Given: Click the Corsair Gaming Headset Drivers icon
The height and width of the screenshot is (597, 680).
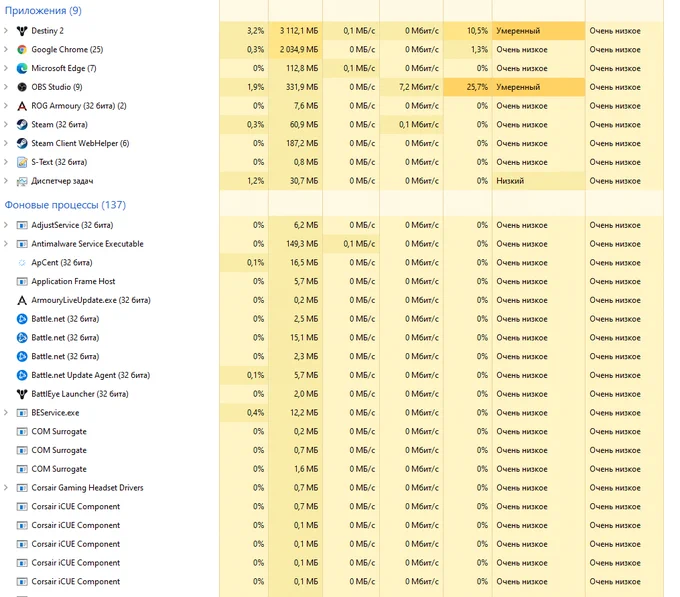Looking at the screenshot, I should (x=22, y=488).
